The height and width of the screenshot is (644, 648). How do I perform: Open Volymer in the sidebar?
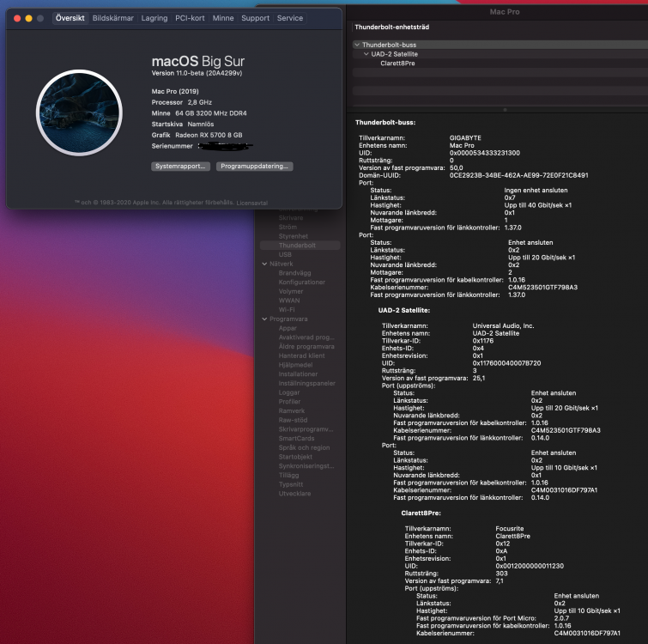(291, 291)
